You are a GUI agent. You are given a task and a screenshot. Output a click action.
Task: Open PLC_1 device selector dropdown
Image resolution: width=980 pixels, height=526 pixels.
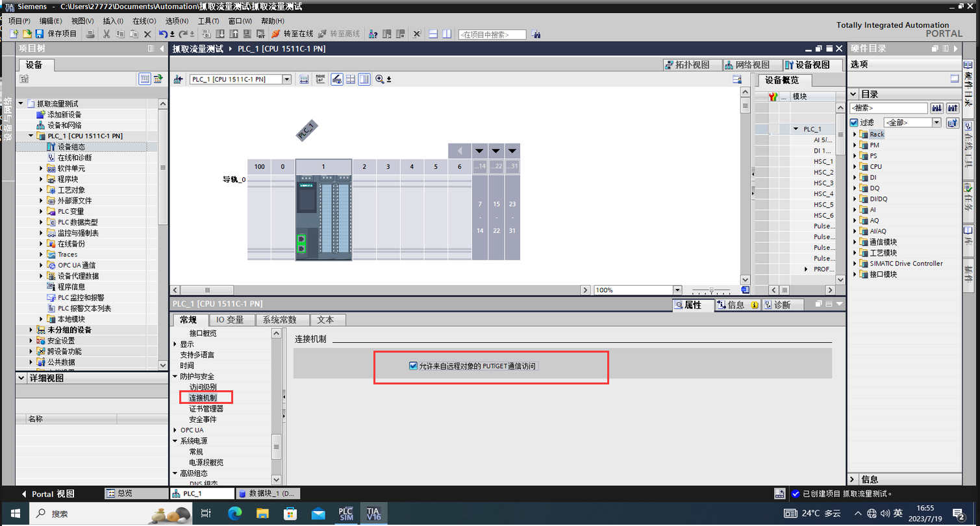point(287,79)
